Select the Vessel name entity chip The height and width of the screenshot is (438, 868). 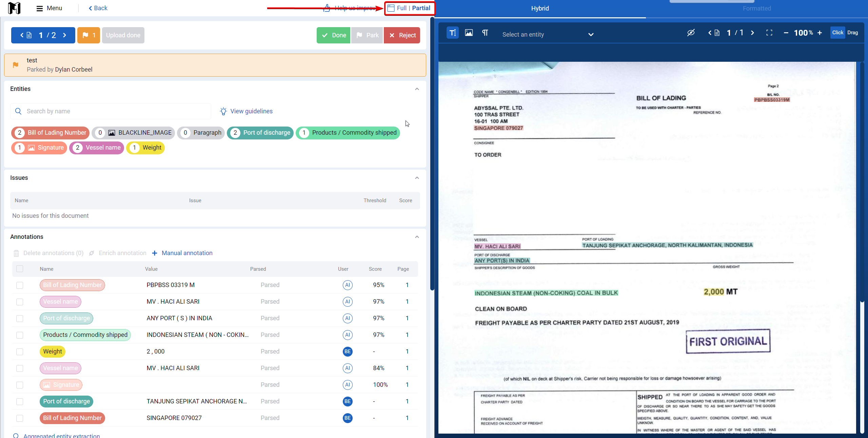(97, 148)
